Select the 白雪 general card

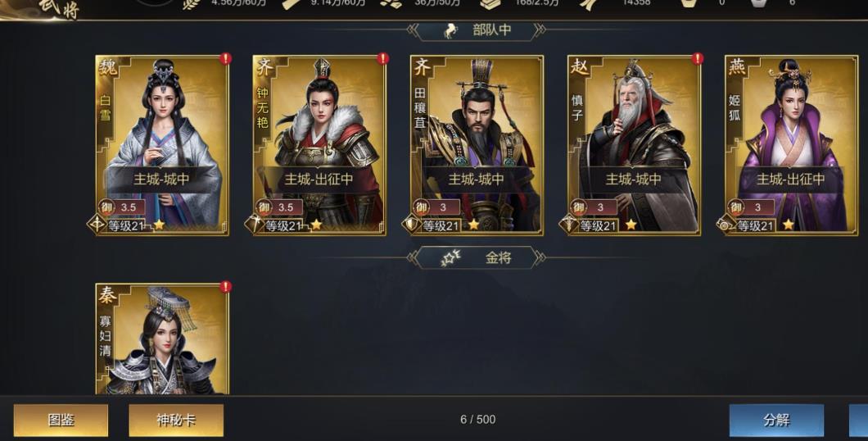click(x=162, y=145)
